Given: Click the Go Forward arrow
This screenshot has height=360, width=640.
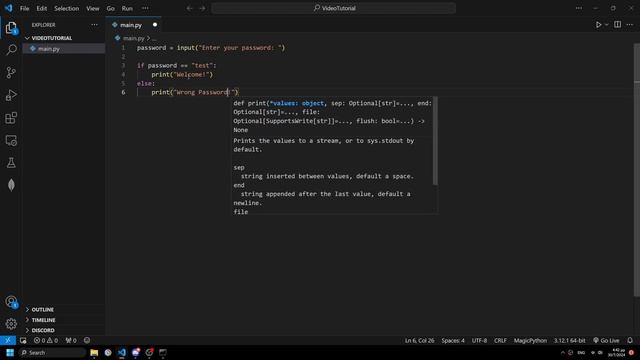Looking at the screenshot, I should click(202, 8).
